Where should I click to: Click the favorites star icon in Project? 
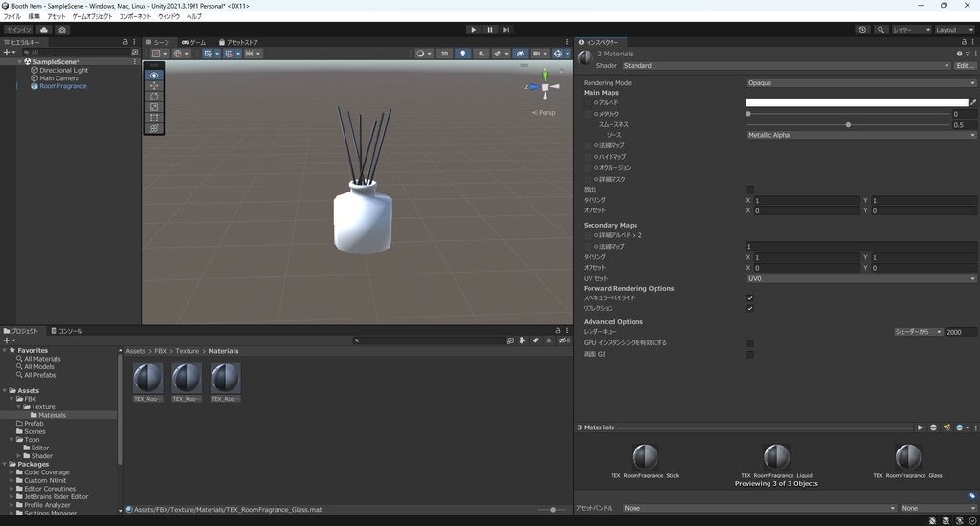pos(548,340)
